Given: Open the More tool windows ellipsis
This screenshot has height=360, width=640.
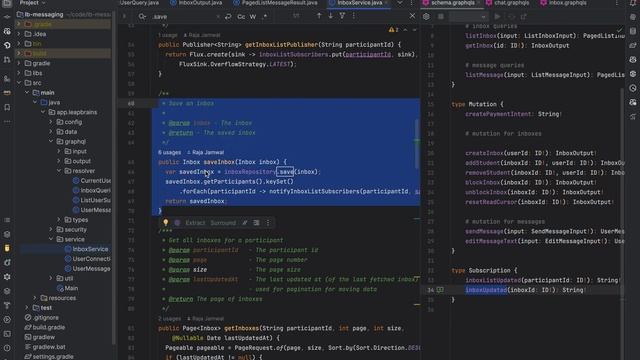Looking at the screenshot, I should pos(7,122).
